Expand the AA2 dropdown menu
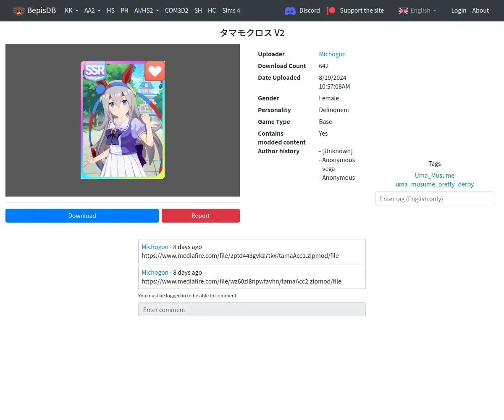 (92, 10)
